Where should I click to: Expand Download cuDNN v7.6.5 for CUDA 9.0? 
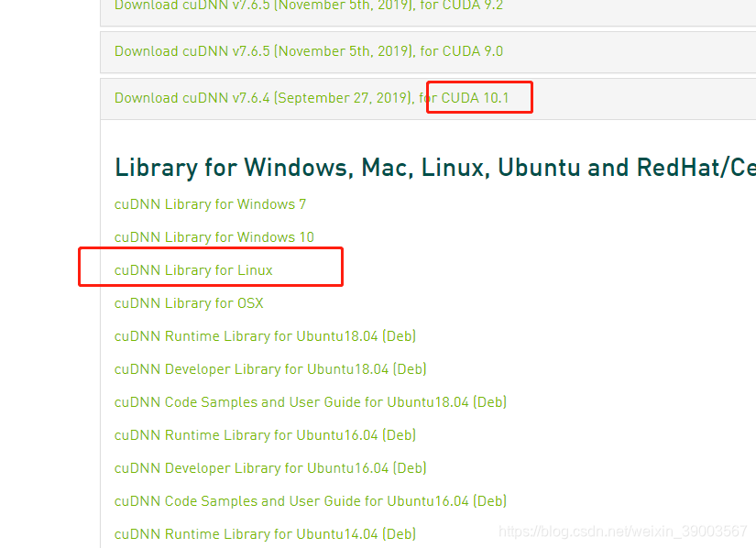coord(309,51)
